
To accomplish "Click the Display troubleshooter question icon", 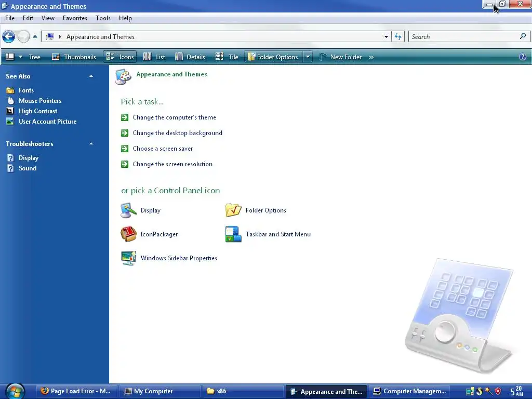I will [10, 158].
